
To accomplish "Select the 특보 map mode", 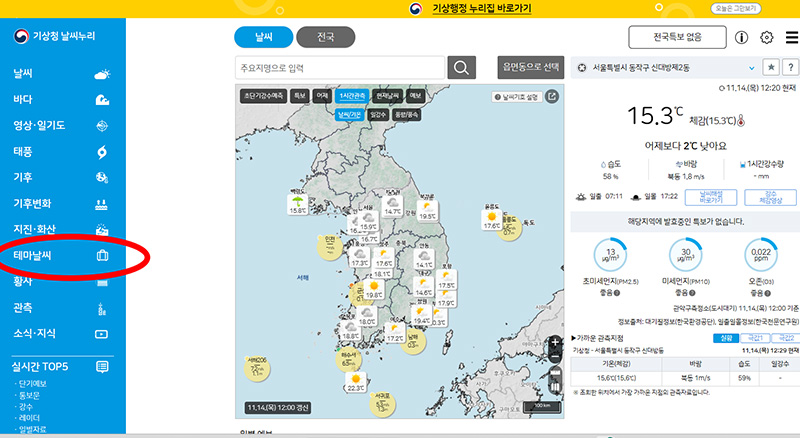I will pos(300,96).
